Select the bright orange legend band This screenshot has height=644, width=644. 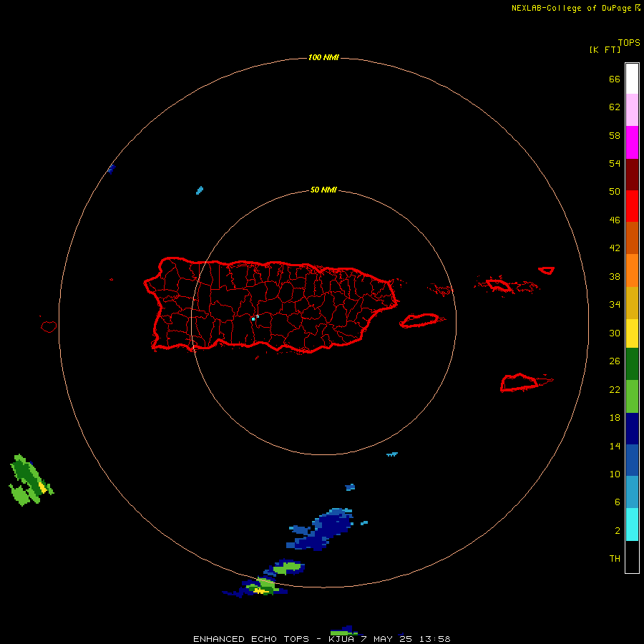[632, 270]
